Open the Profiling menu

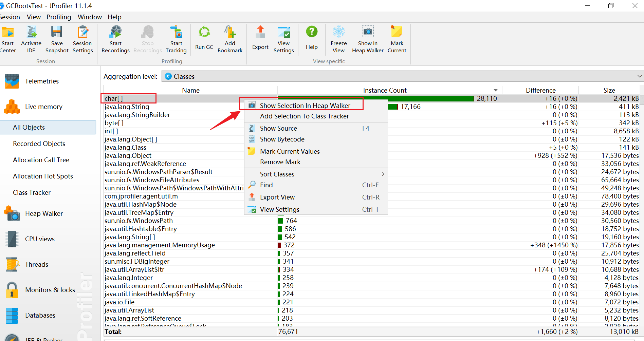59,17
